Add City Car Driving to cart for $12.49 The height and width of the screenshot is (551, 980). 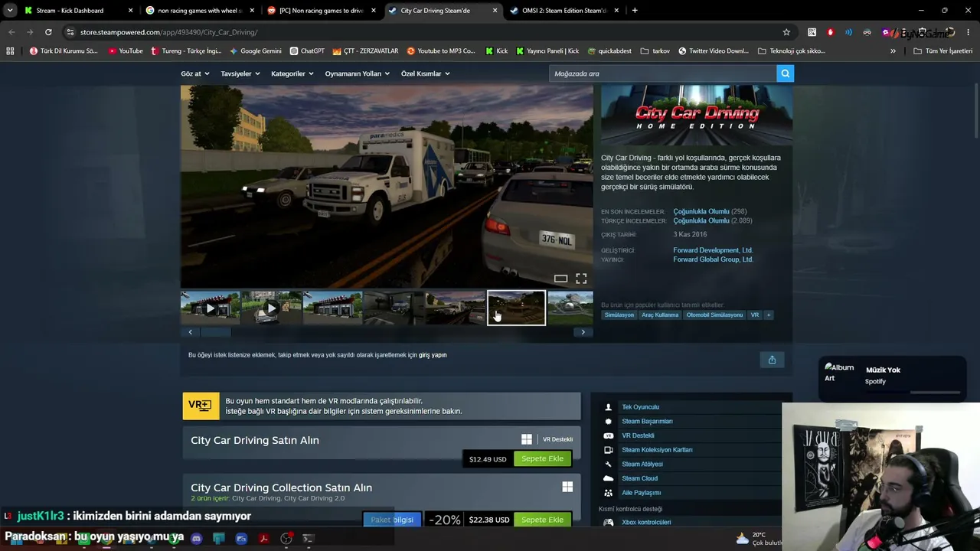coord(542,458)
